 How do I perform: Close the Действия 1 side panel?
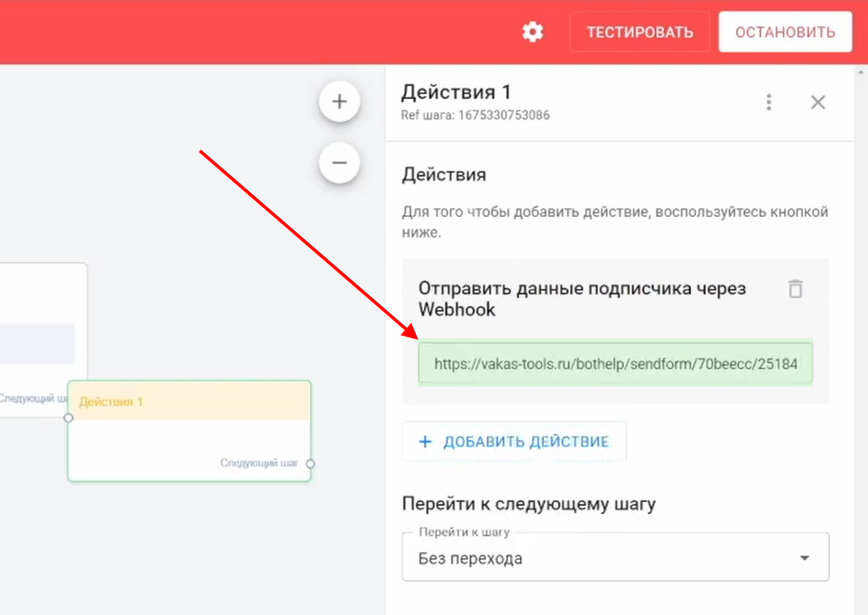[817, 102]
